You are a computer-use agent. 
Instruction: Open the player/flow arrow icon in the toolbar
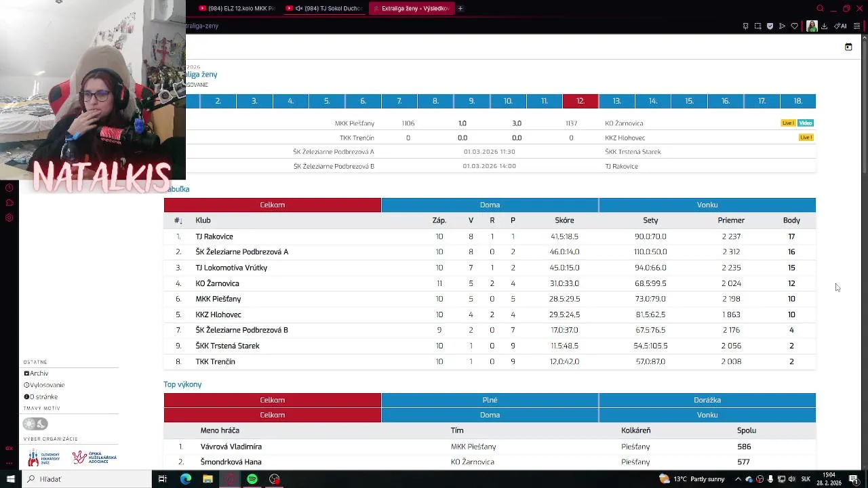click(x=782, y=26)
